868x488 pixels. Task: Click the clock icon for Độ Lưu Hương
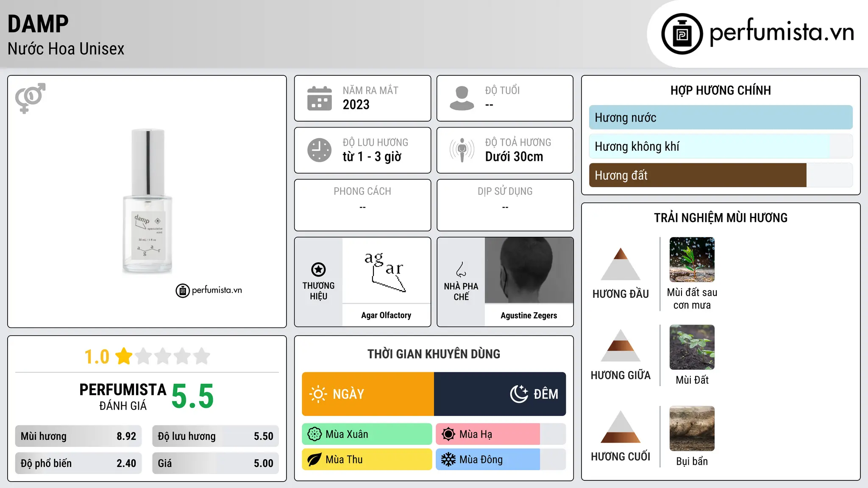pyautogui.click(x=319, y=150)
